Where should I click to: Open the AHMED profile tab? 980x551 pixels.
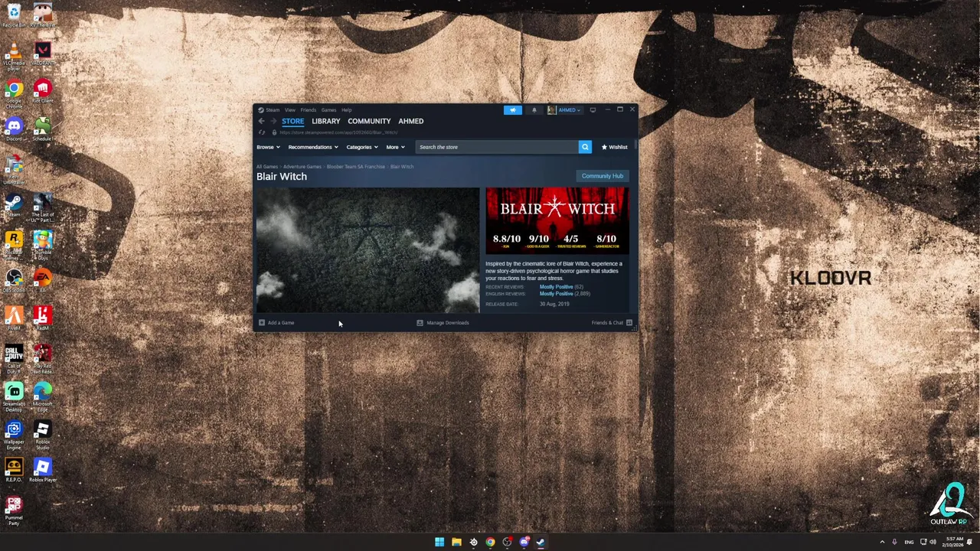tap(410, 121)
